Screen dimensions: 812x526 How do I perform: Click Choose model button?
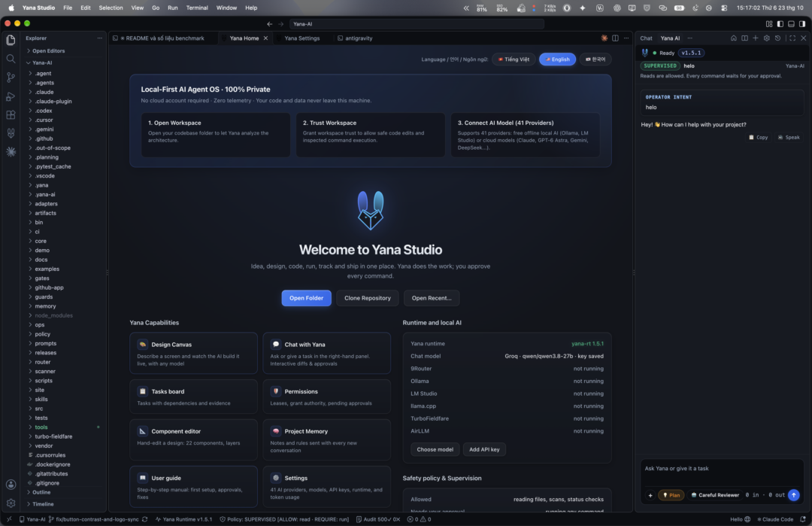(435, 449)
